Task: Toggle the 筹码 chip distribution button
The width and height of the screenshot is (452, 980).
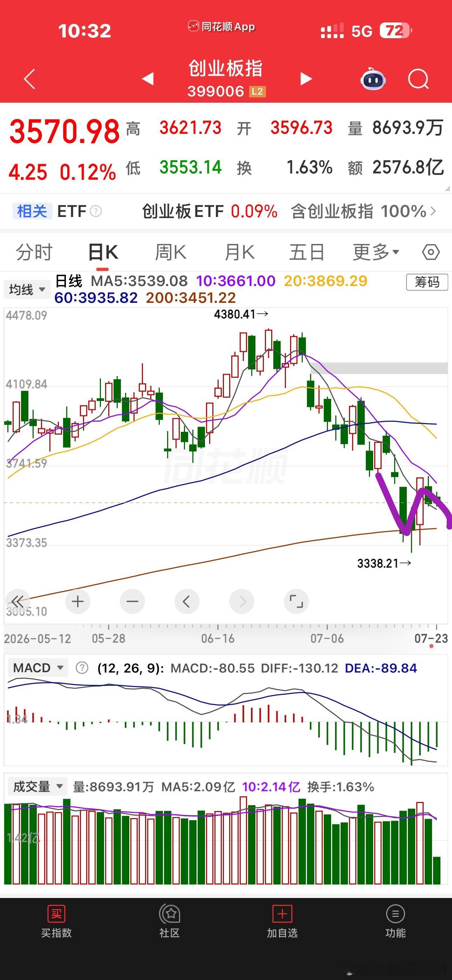Action: pos(427,282)
